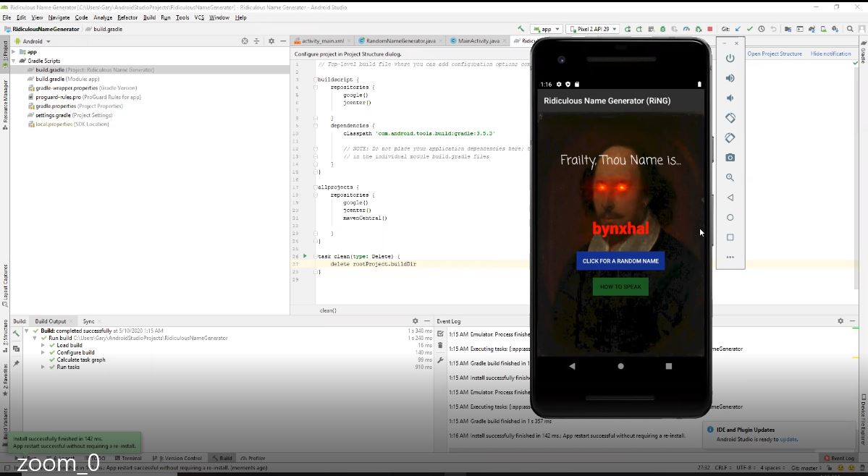The height and width of the screenshot is (476, 868).
Task: Take emulator screenshot with camera icon
Action: [730, 158]
